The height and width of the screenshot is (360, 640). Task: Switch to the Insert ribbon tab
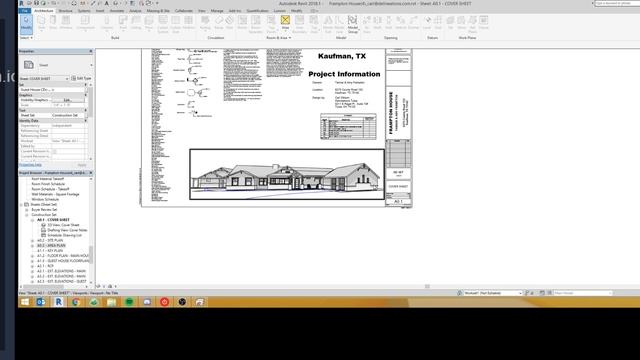point(100,11)
